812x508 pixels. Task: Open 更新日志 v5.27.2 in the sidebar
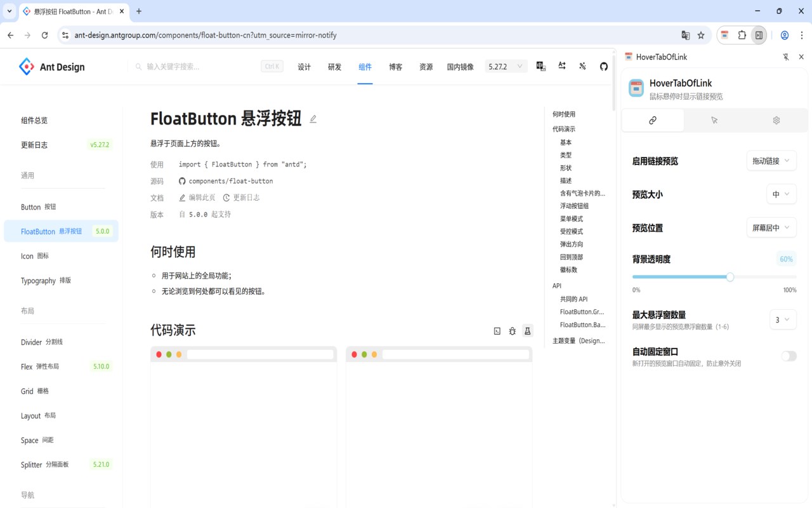61,145
